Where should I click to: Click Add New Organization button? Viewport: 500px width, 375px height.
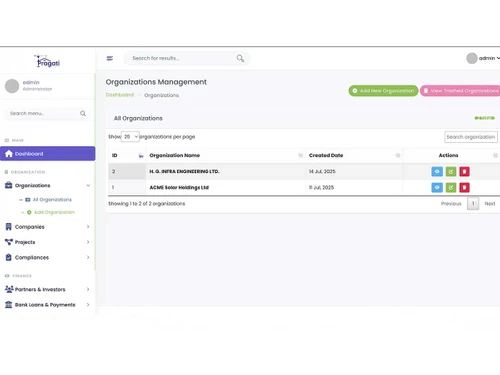[x=383, y=91]
